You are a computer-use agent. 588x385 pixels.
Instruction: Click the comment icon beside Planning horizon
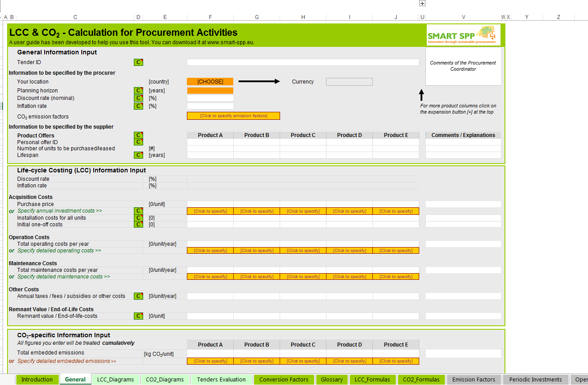[139, 91]
